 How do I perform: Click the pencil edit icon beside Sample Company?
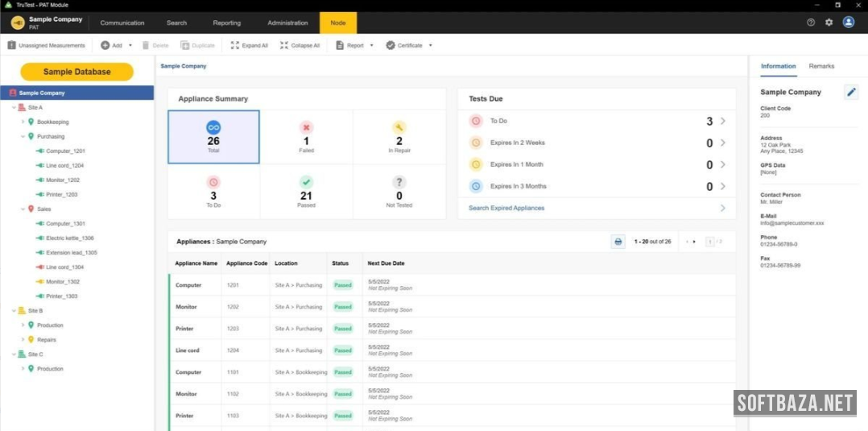851,92
